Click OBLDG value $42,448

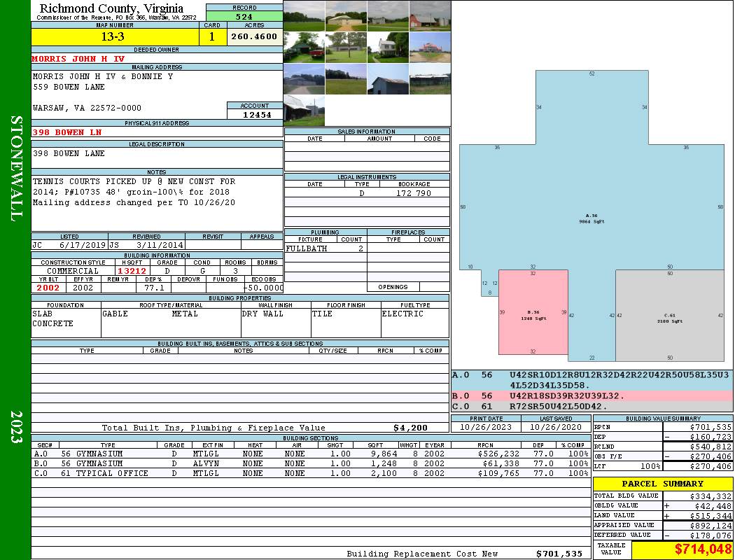point(713,506)
